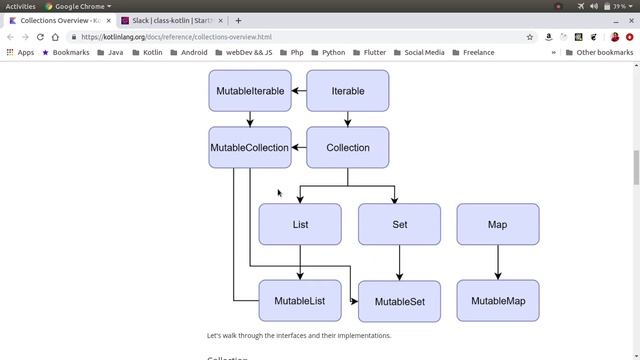
Task: Expand hidden bookmarks with chevron
Action: pos(553,52)
